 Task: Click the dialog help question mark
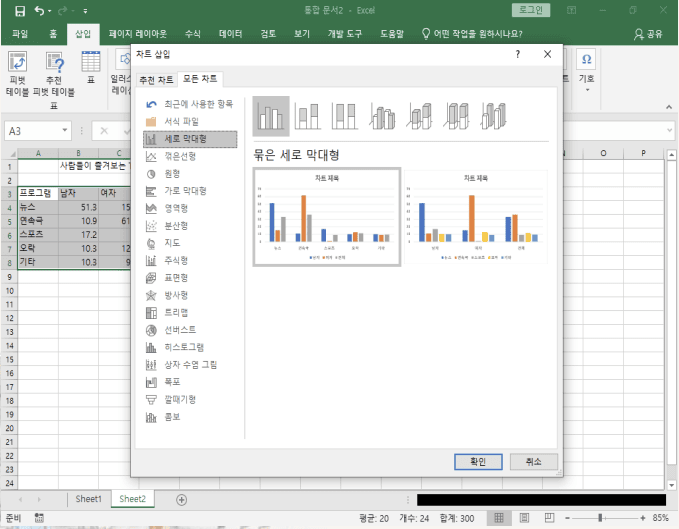point(517,54)
